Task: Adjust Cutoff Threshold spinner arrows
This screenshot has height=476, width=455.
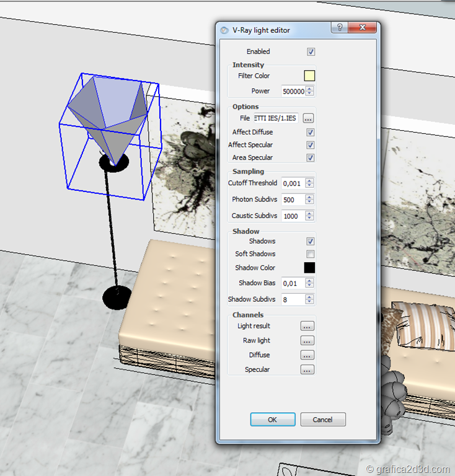Action: (x=310, y=183)
